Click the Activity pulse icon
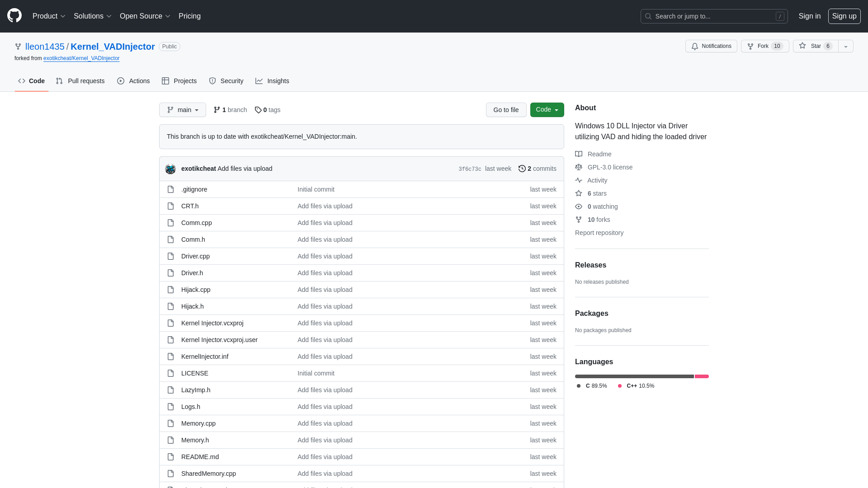 click(x=579, y=180)
